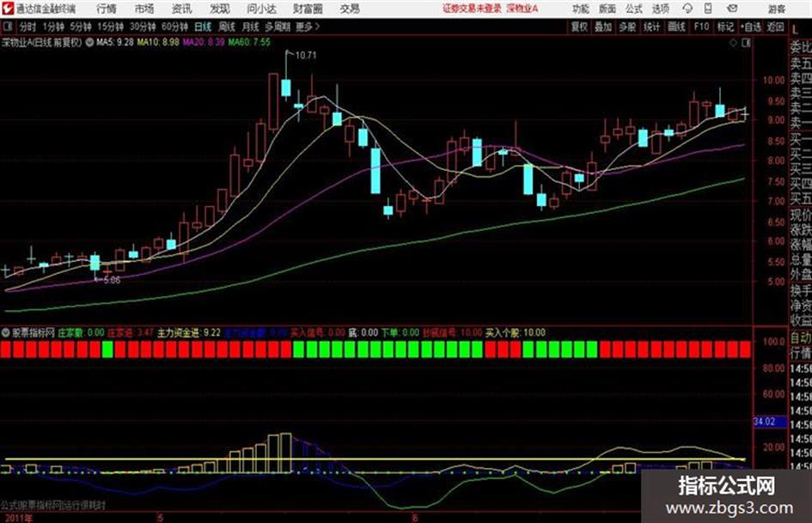Switch to the 5分钟 period tab
812x523 pixels.
81,27
